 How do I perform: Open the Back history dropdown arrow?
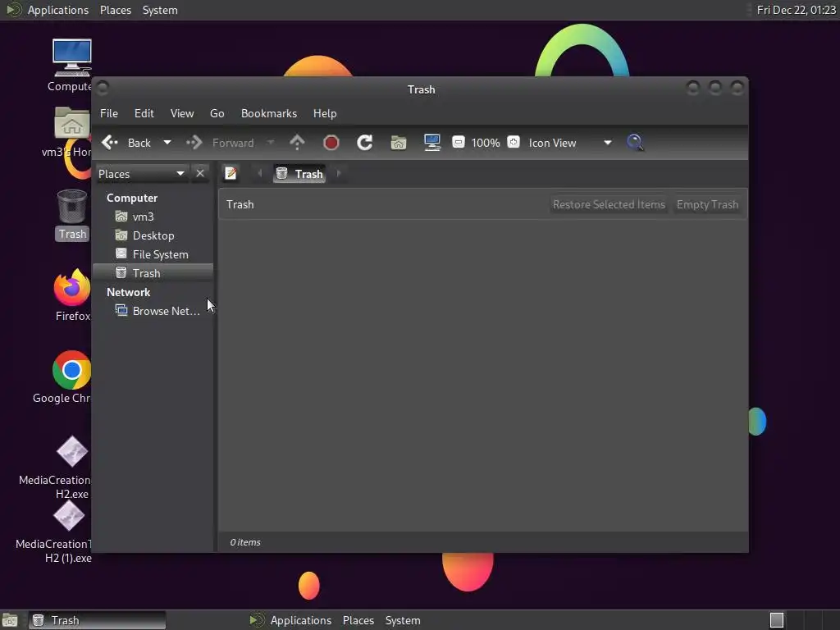coord(167,143)
